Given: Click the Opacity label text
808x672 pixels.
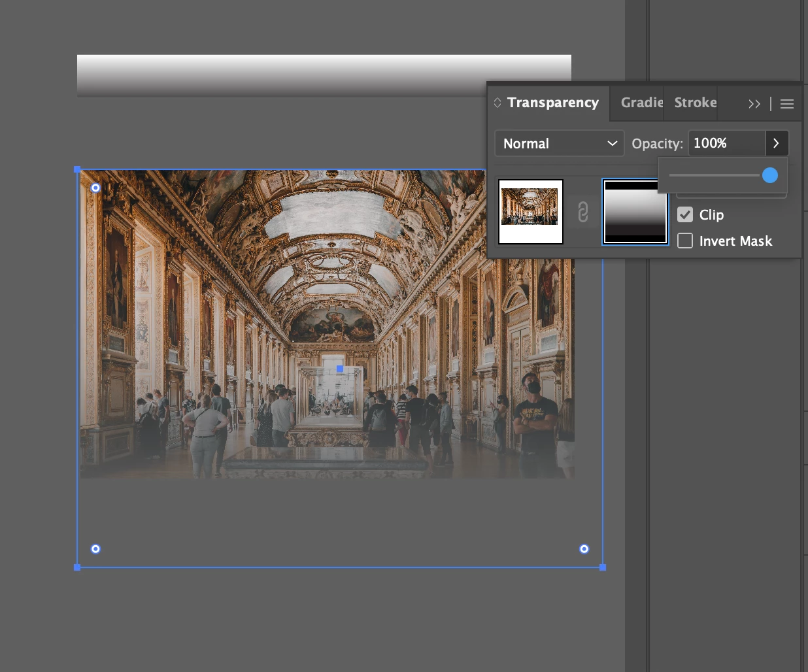Looking at the screenshot, I should click(657, 144).
